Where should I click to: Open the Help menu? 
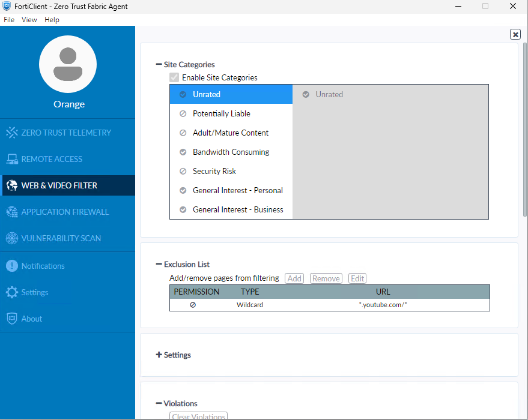click(52, 20)
